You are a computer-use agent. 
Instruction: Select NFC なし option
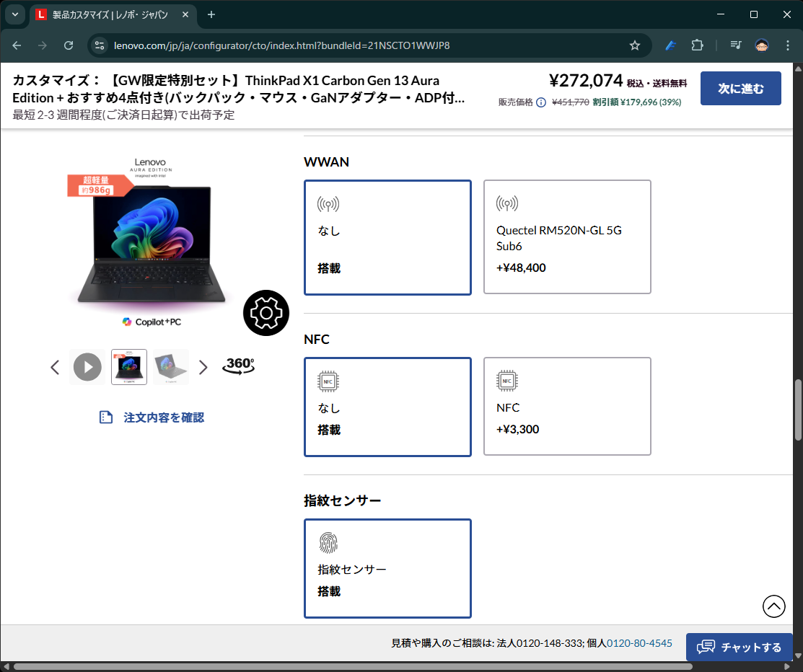(x=387, y=407)
